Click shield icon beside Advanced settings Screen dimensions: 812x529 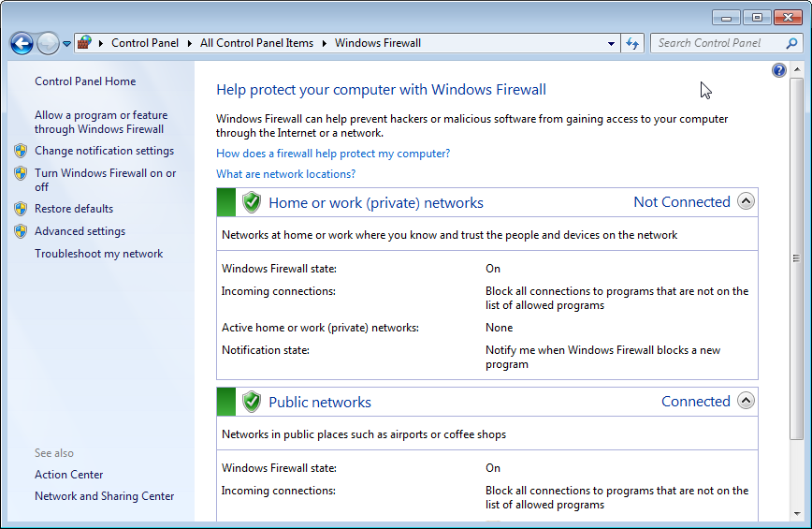point(21,231)
